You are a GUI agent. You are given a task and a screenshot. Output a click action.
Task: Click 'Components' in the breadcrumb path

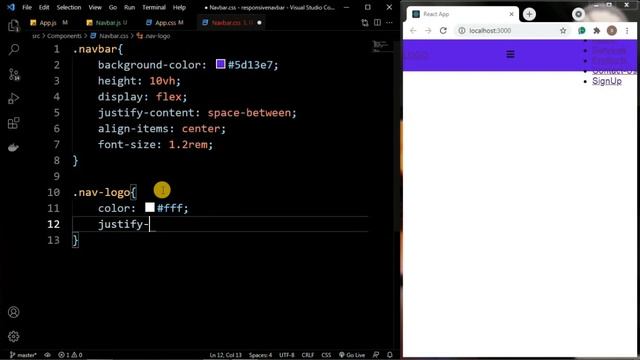(64, 36)
